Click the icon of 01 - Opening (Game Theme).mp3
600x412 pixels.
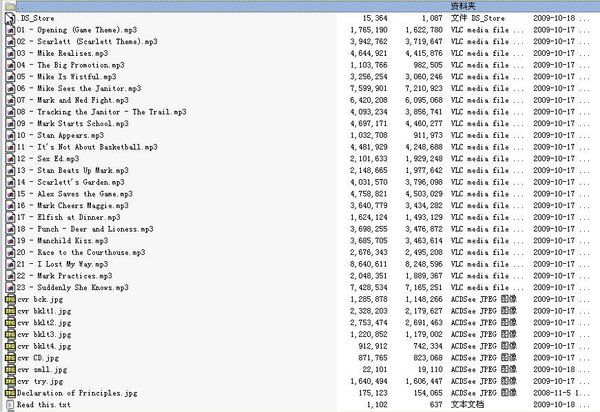(x=10, y=30)
